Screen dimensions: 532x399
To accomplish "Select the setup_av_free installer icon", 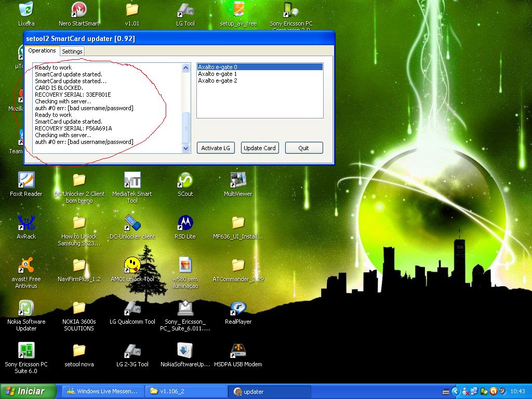I will point(238,9).
